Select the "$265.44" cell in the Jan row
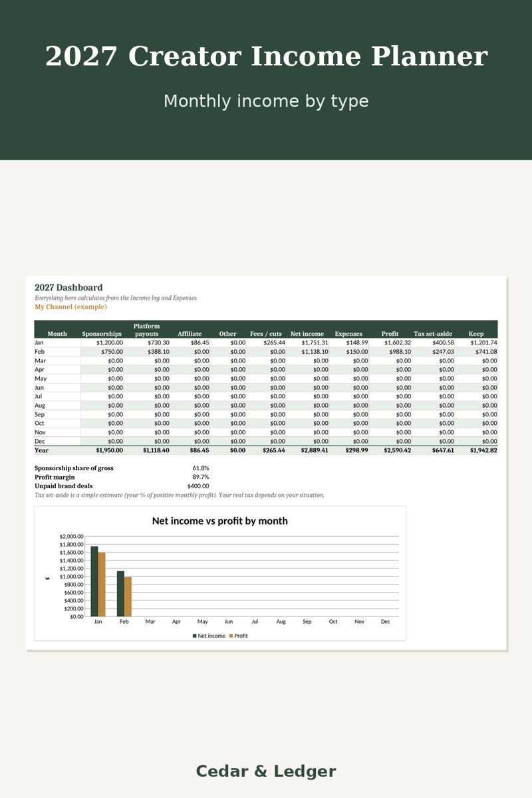Viewport: 532px width, 798px height. coord(274,342)
